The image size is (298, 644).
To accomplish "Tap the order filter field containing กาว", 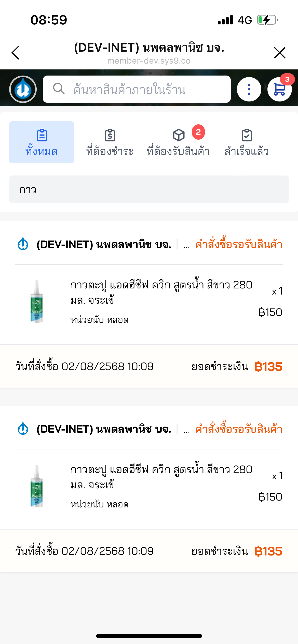I will (x=149, y=189).
